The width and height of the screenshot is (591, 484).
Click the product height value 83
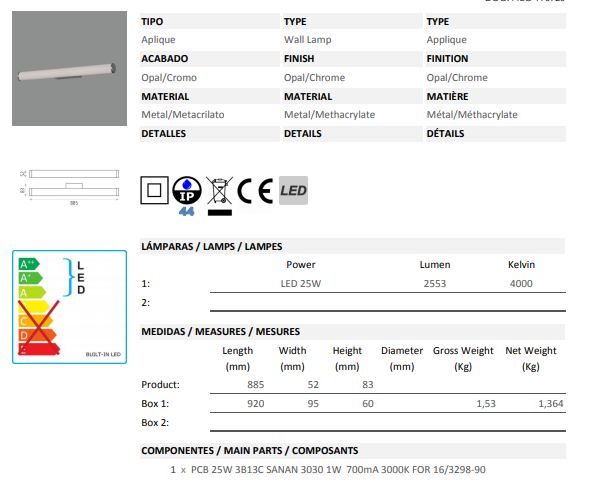click(368, 384)
